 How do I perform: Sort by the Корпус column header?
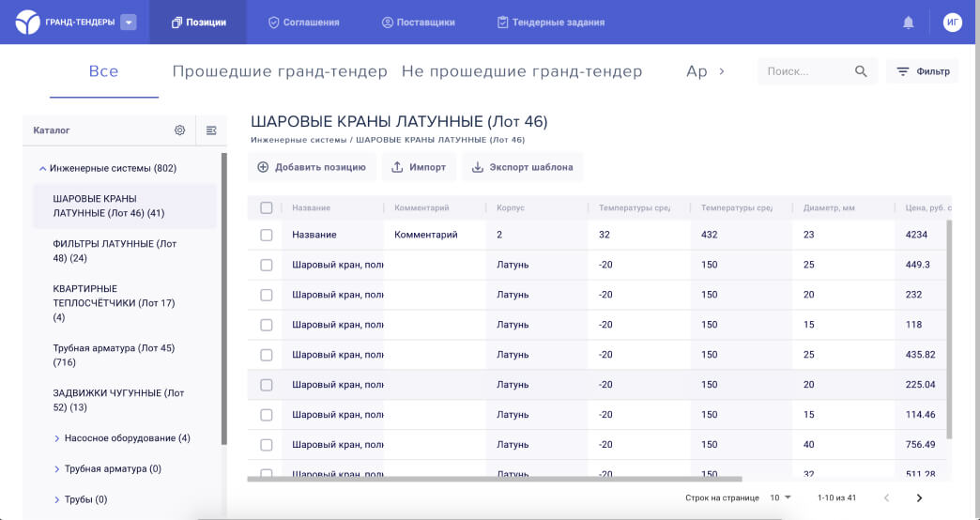click(511, 207)
